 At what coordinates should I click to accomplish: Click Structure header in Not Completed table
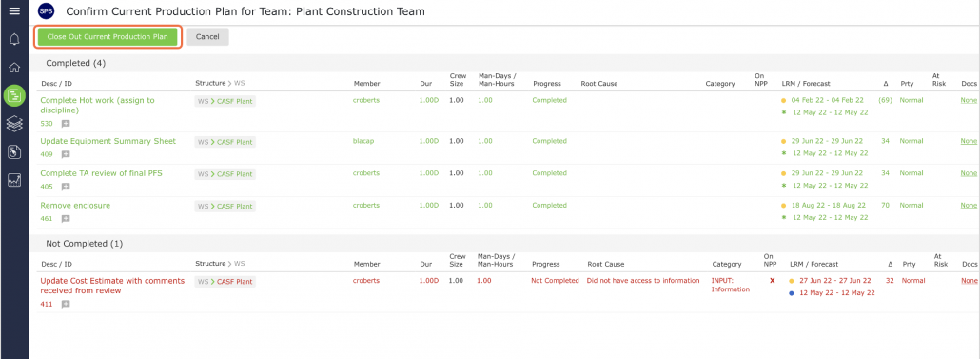coord(210,264)
